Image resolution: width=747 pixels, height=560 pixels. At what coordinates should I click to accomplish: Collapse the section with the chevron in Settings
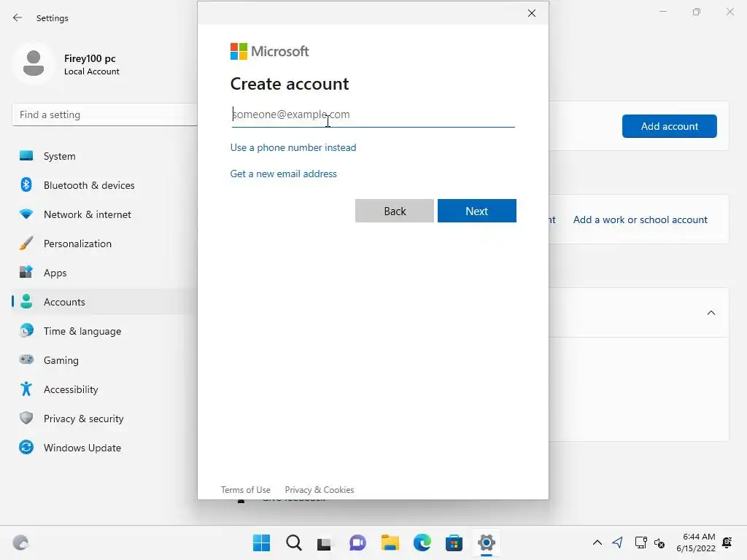pyautogui.click(x=711, y=313)
